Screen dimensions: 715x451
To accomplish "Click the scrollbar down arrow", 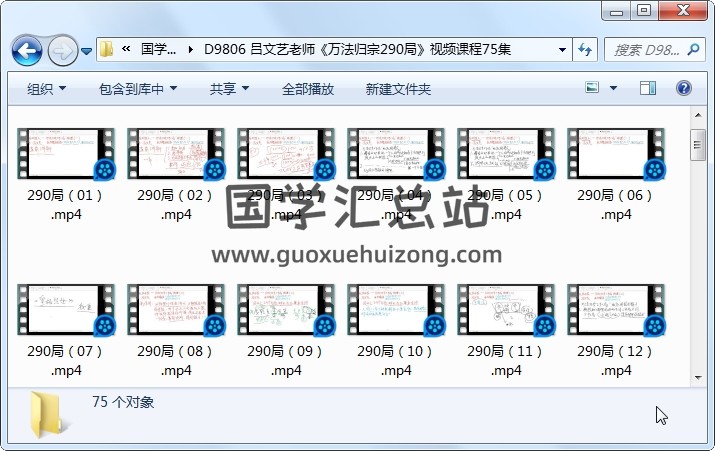I will tap(698, 378).
